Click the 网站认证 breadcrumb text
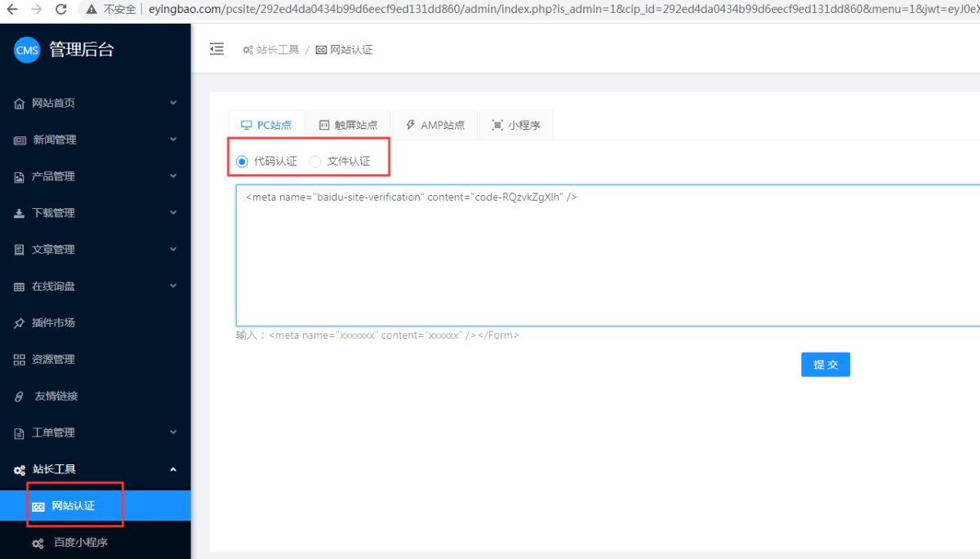 point(351,50)
